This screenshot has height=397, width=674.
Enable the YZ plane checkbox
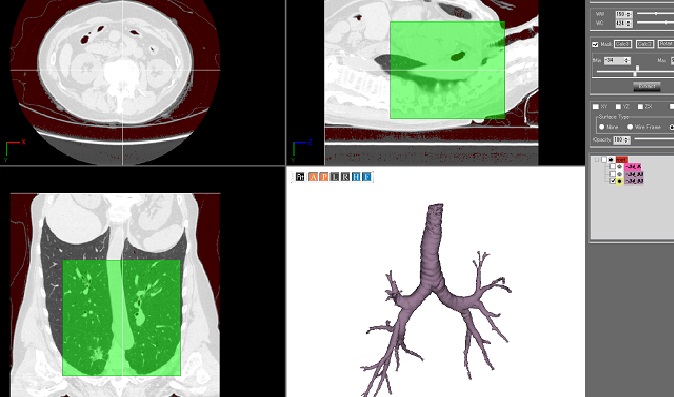coord(618,107)
